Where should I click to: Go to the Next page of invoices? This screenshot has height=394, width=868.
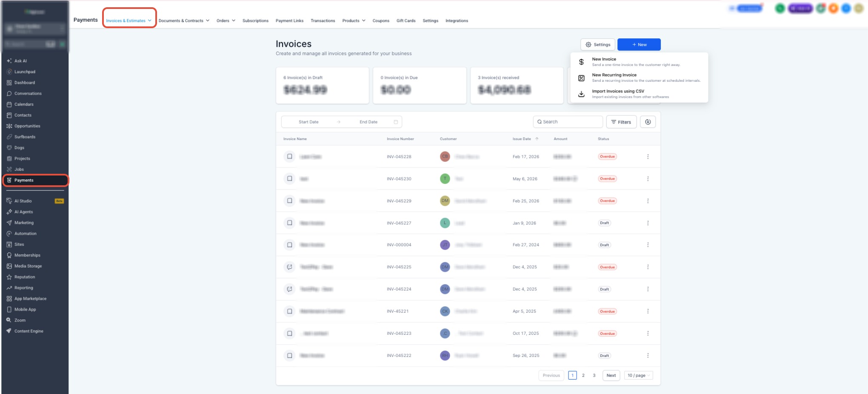tap(611, 375)
